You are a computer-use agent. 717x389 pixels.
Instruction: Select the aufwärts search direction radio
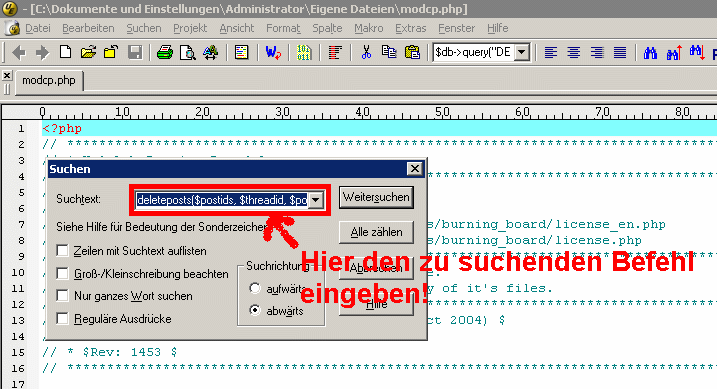tap(255, 288)
